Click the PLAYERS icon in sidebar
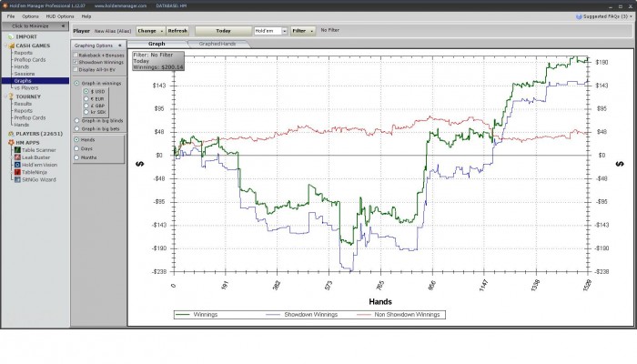This screenshot has width=637, height=364. [11, 134]
